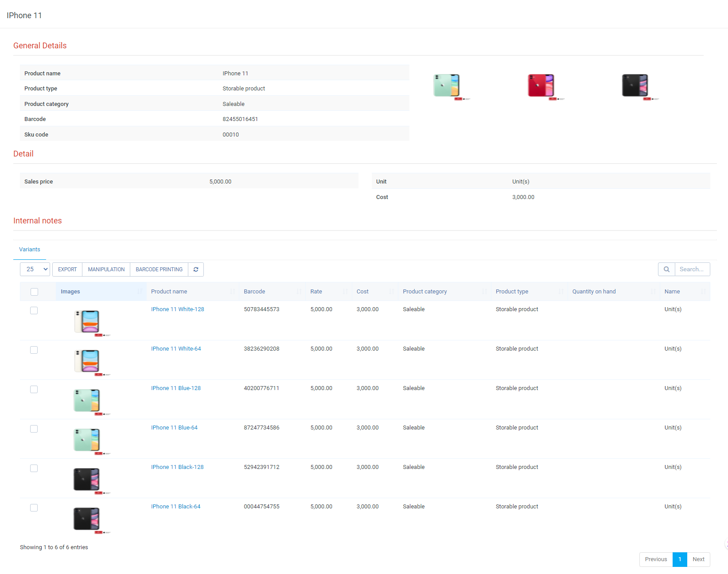Click the sort icon on Product name column

(x=232, y=291)
